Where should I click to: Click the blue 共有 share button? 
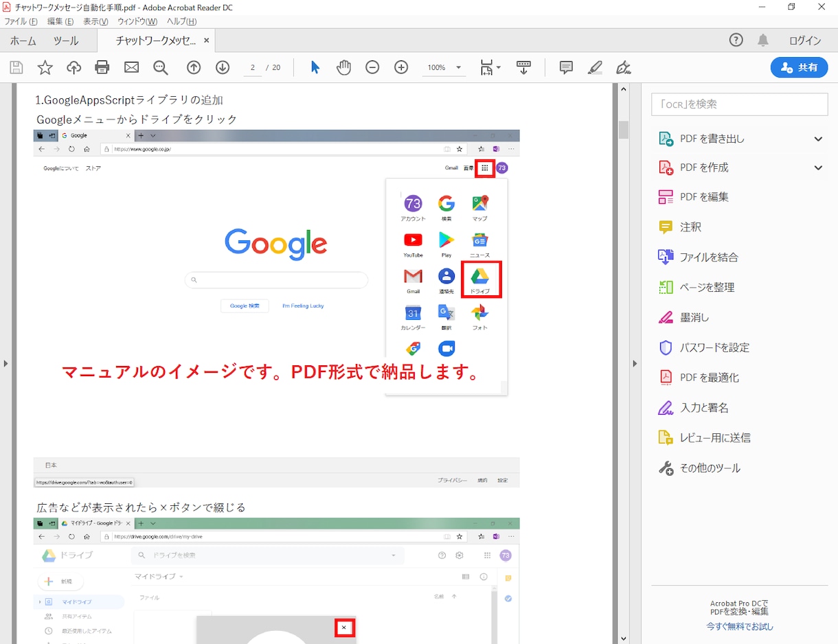click(800, 67)
